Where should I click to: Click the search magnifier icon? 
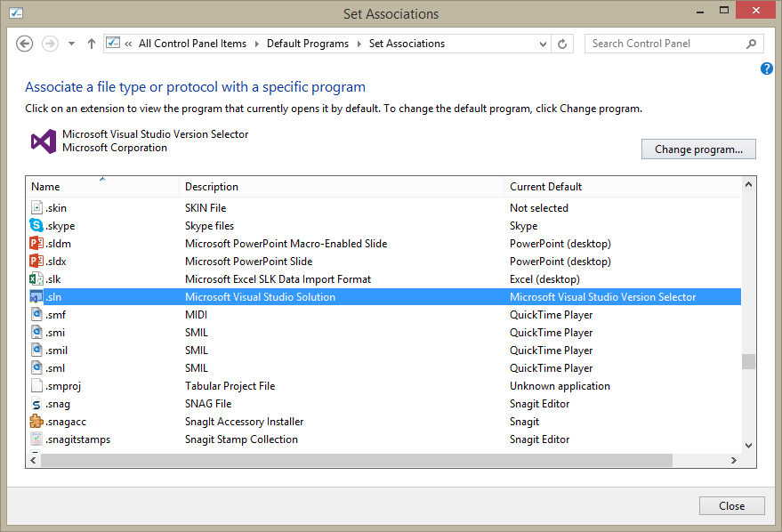[x=751, y=44]
